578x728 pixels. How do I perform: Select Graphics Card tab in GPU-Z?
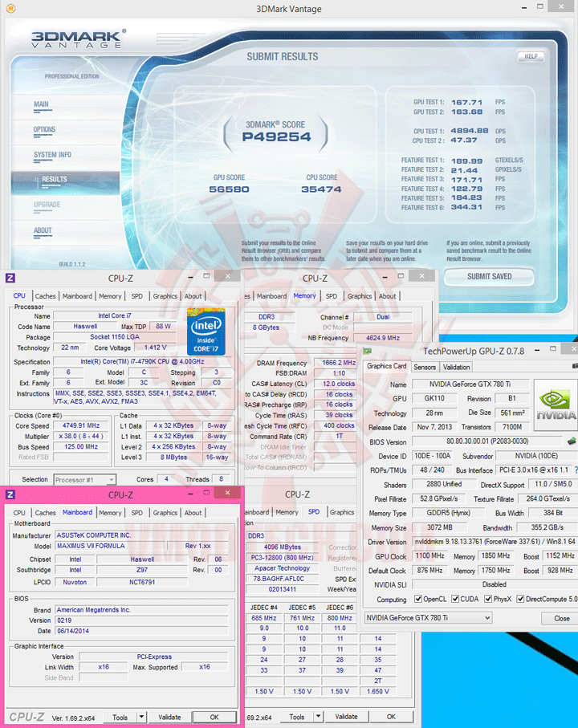point(386,366)
